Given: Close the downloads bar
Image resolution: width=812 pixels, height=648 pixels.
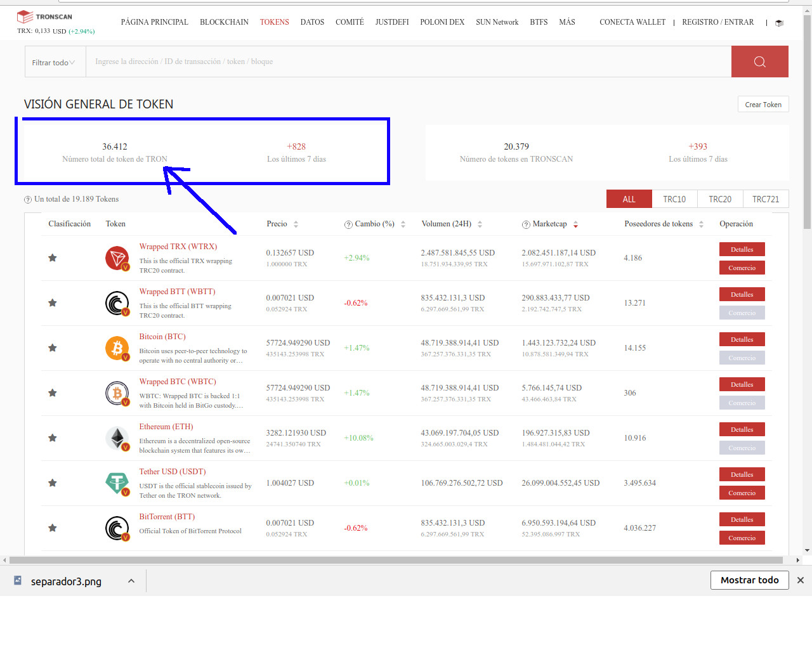Looking at the screenshot, I should [x=801, y=580].
